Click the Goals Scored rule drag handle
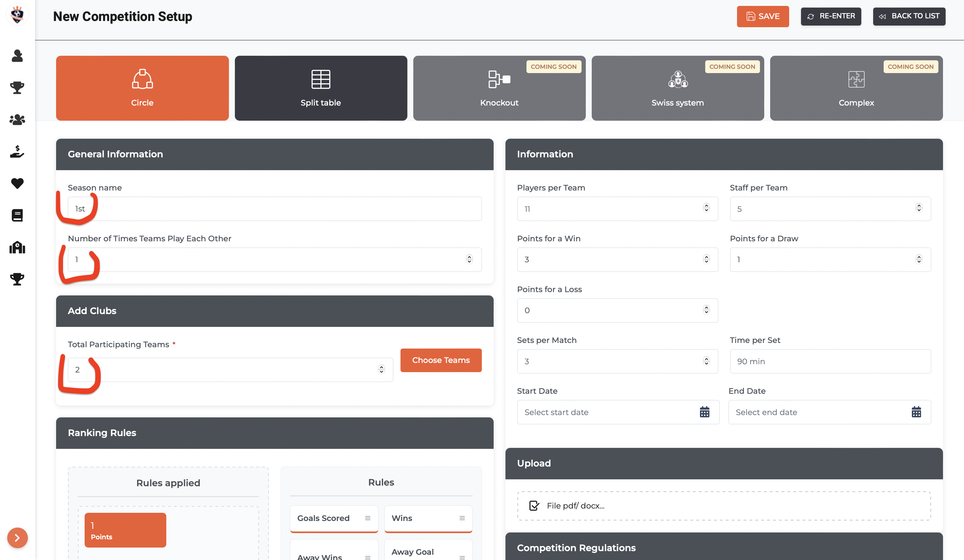The height and width of the screenshot is (560, 964). [x=367, y=518]
